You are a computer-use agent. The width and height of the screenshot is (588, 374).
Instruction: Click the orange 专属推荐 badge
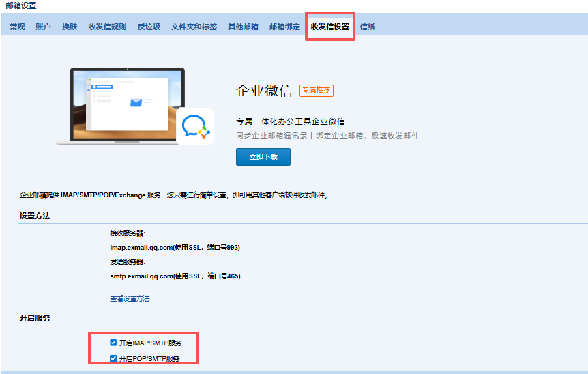pyautogui.click(x=316, y=90)
